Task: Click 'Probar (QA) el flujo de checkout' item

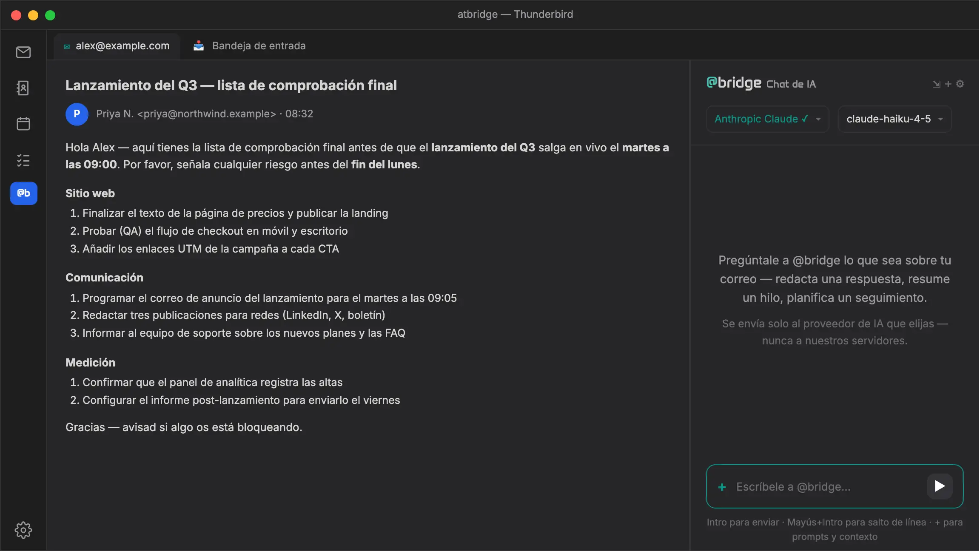Action: pyautogui.click(x=215, y=231)
